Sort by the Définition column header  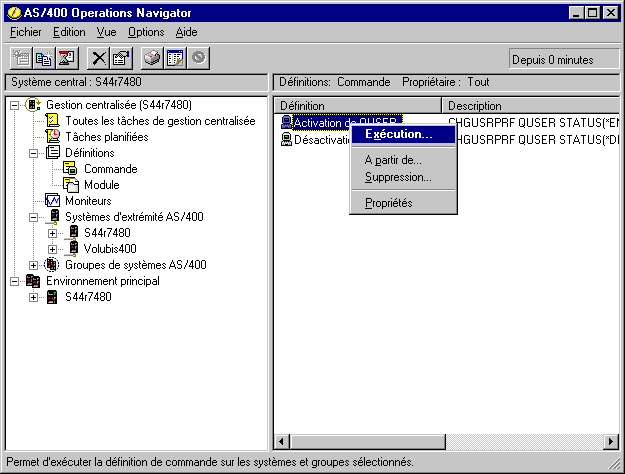(x=358, y=106)
